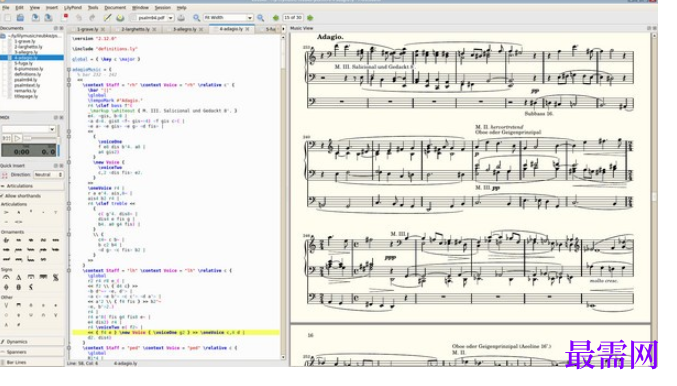The height and width of the screenshot is (386, 677).
Task: Switch to the 1-grave.ly tab
Action: (x=88, y=29)
